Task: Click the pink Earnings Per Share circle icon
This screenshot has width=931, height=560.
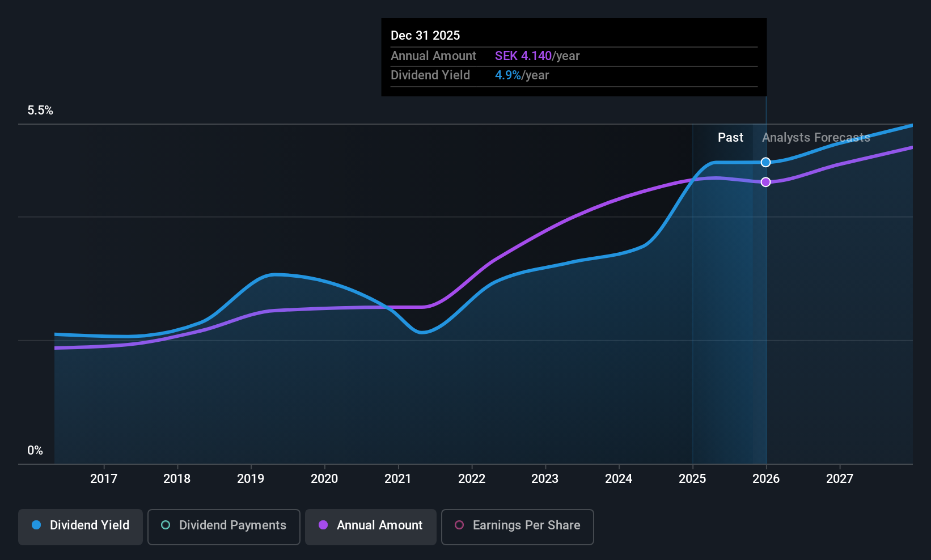Action: tap(459, 525)
